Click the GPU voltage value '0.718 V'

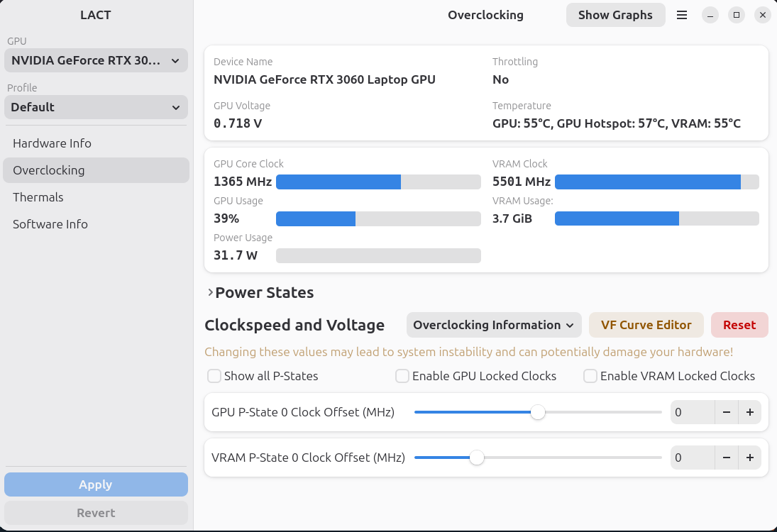coord(238,123)
